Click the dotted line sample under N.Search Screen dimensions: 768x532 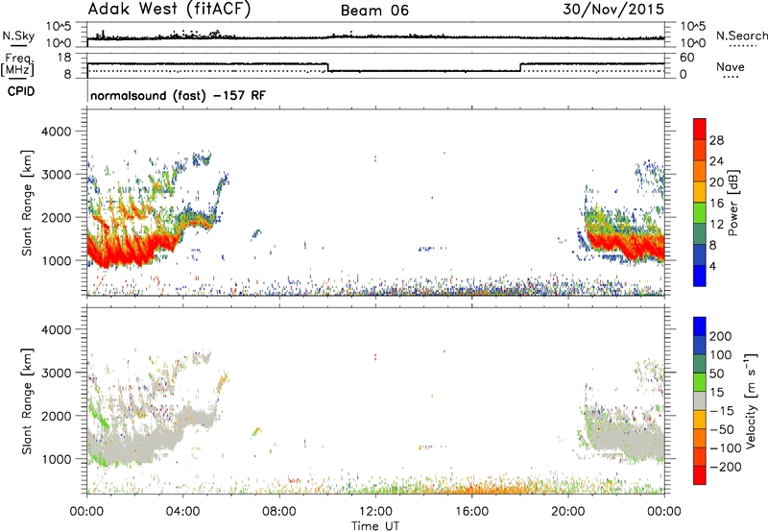[x=742, y=45]
